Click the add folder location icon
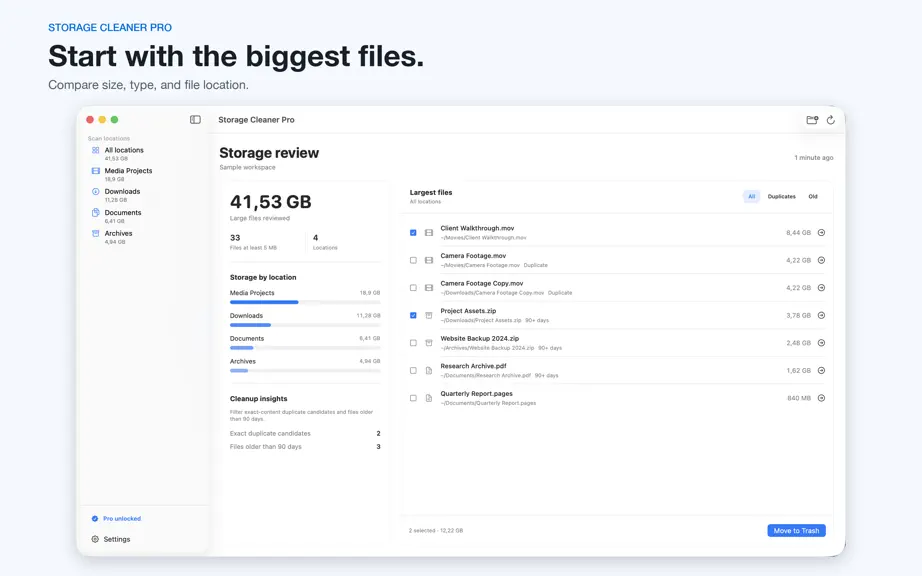The image size is (922, 576). 812,120
